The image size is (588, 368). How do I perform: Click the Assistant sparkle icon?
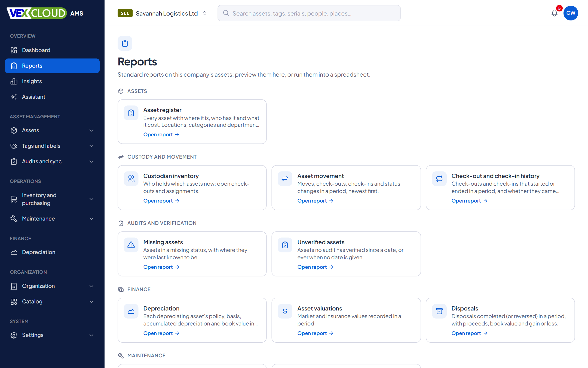[14, 97]
